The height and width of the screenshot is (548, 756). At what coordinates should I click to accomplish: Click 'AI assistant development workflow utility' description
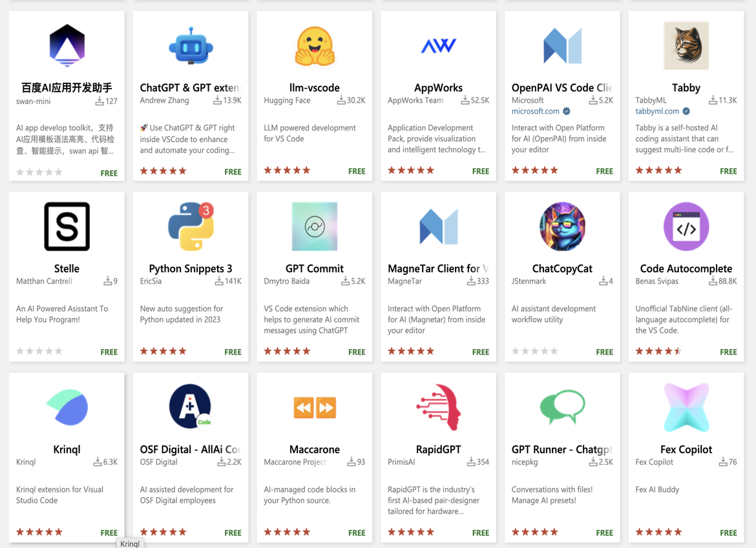(554, 314)
